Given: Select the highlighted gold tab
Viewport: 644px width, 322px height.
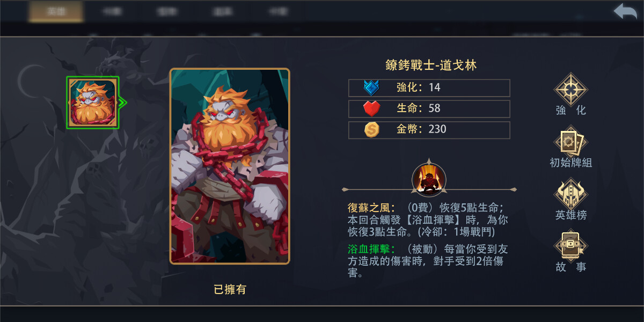Looking at the screenshot, I should (x=56, y=11).
